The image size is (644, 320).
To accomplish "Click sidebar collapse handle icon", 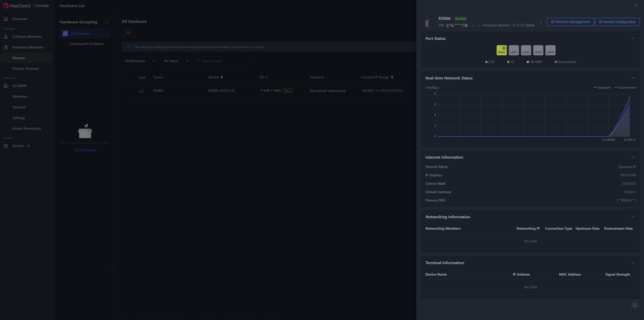I will 113,267.
